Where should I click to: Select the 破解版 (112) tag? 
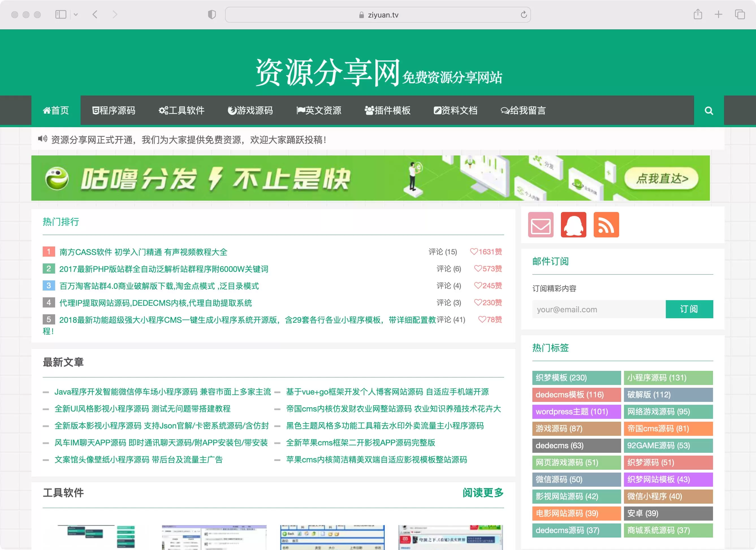[668, 395]
